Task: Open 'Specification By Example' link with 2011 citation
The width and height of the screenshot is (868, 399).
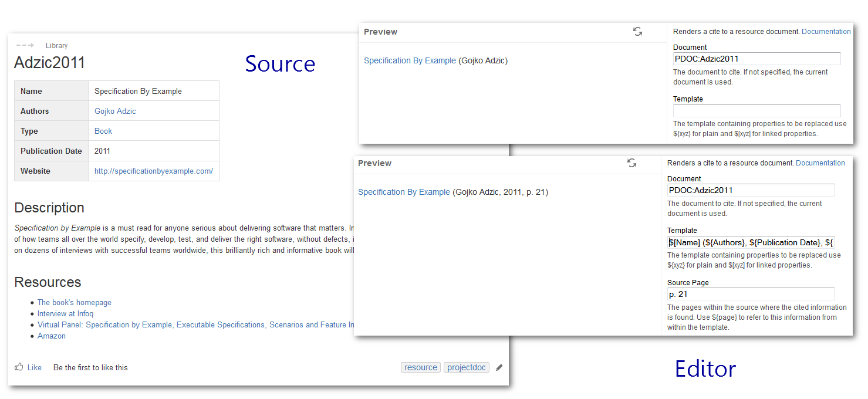Action: (x=404, y=192)
